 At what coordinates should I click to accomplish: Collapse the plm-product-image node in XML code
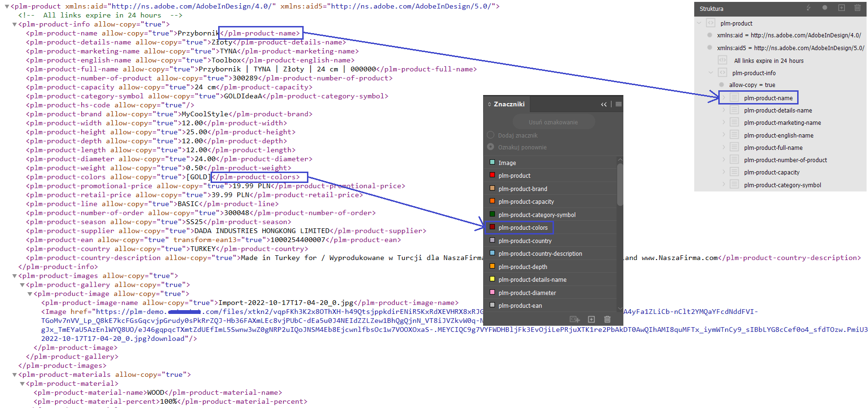pos(30,294)
